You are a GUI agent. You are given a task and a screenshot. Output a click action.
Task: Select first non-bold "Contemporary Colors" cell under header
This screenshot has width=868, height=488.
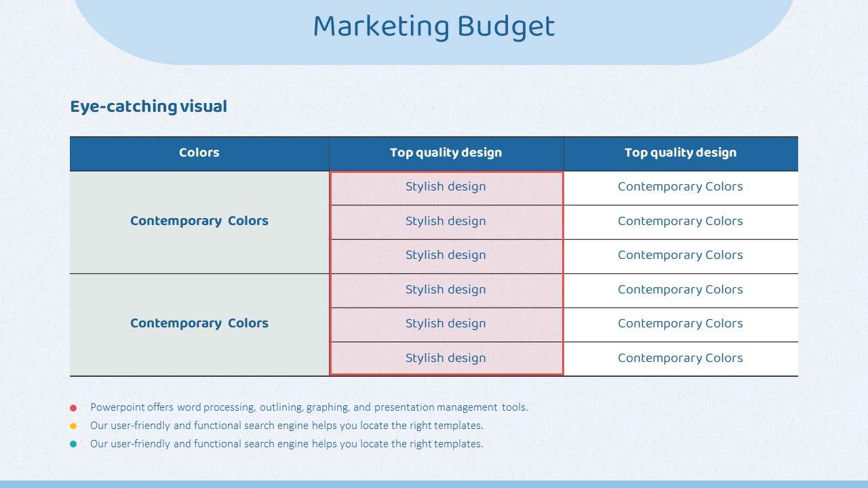[x=681, y=187]
